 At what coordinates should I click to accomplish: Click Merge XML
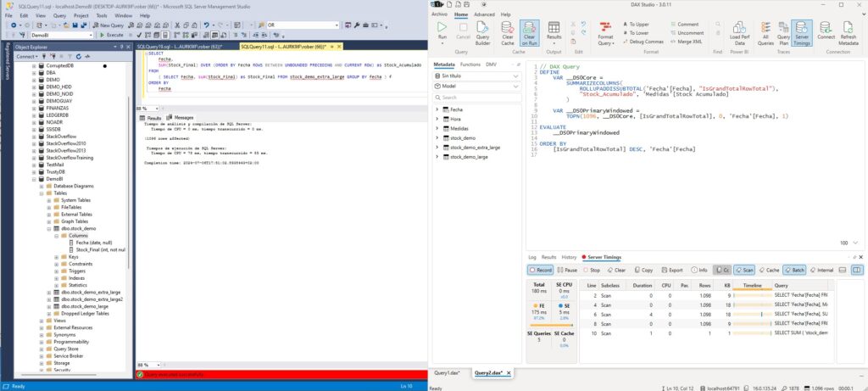tap(686, 41)
